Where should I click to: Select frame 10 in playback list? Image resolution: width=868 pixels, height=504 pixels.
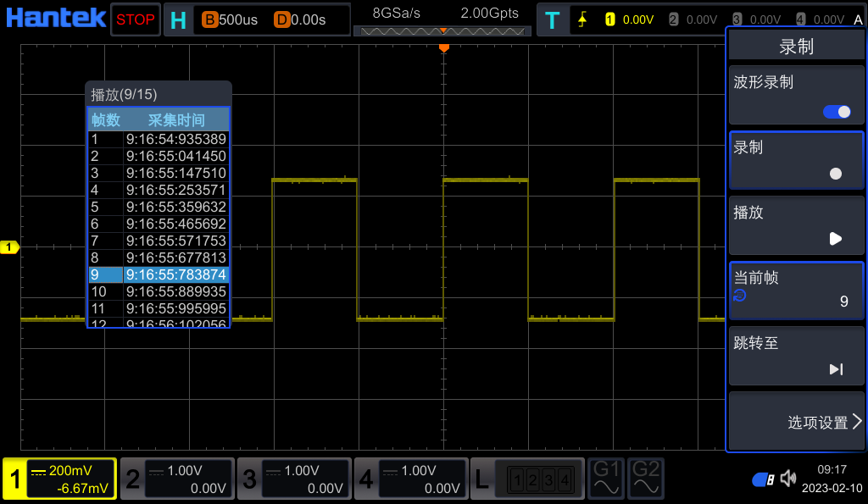click(159, 291)
